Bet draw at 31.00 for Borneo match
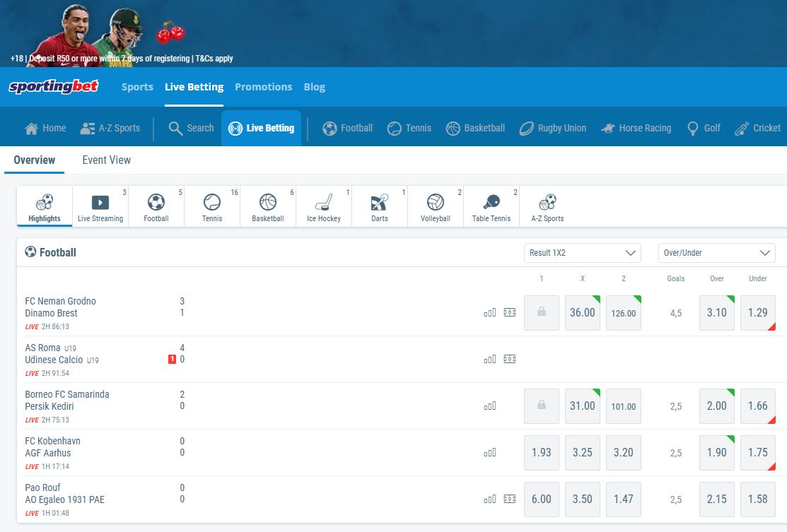 click(x=583, y=406)
